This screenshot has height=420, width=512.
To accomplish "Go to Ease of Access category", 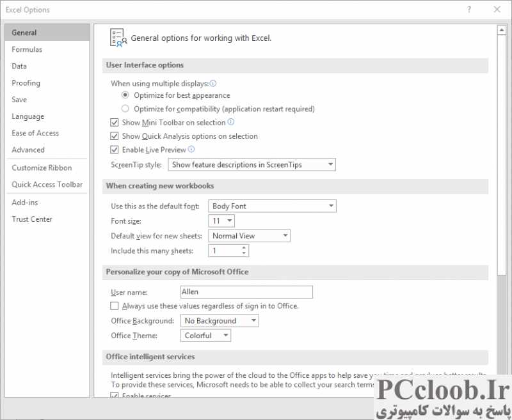I will tap(47, 133).
